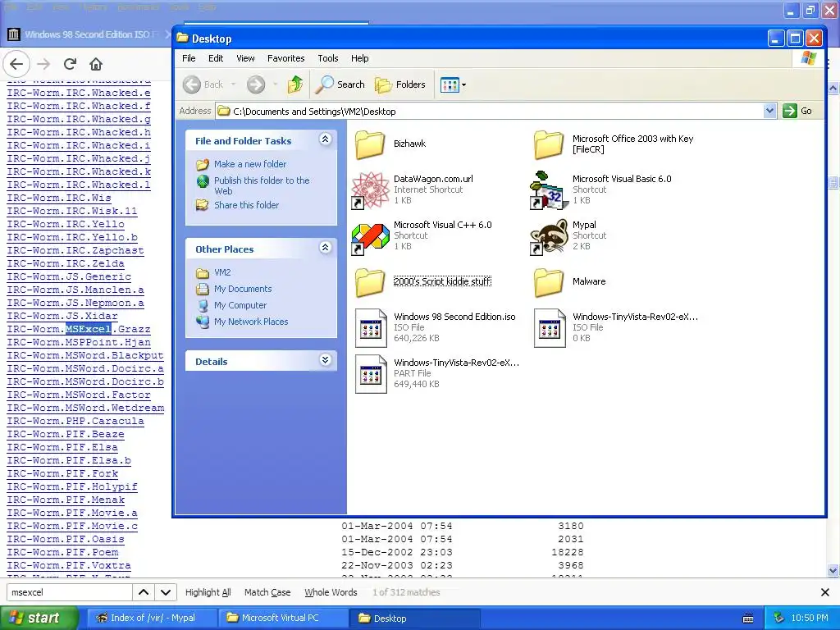Click Make a new folder

tap(250, 164)
